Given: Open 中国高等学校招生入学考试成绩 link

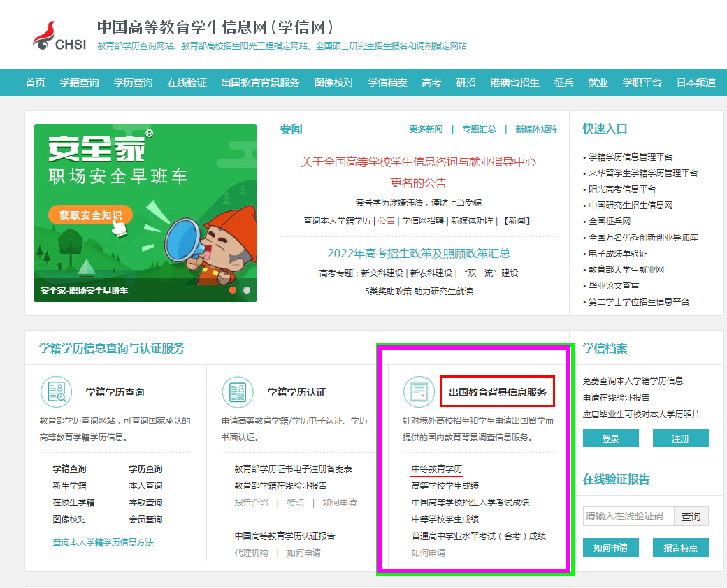Looking at the screenshot, I should (x=470, y=502).
